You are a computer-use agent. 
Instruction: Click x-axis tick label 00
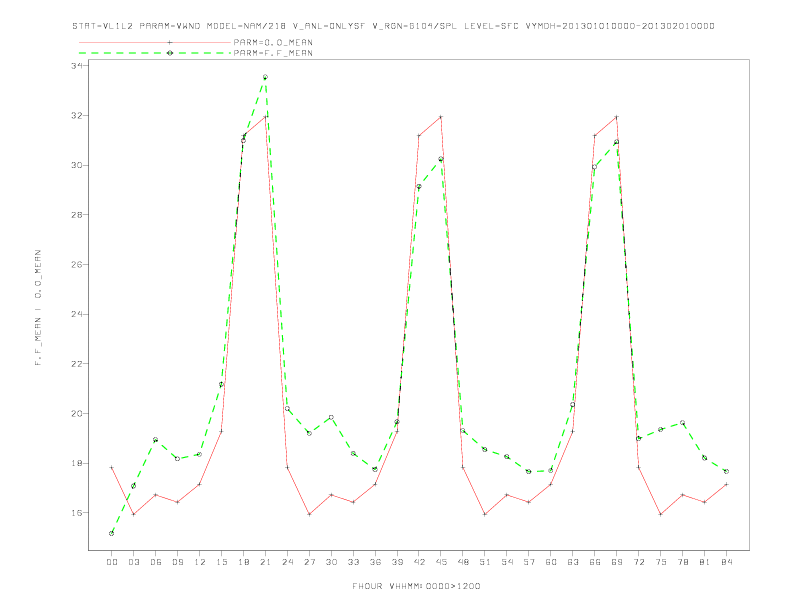(112, 562)
